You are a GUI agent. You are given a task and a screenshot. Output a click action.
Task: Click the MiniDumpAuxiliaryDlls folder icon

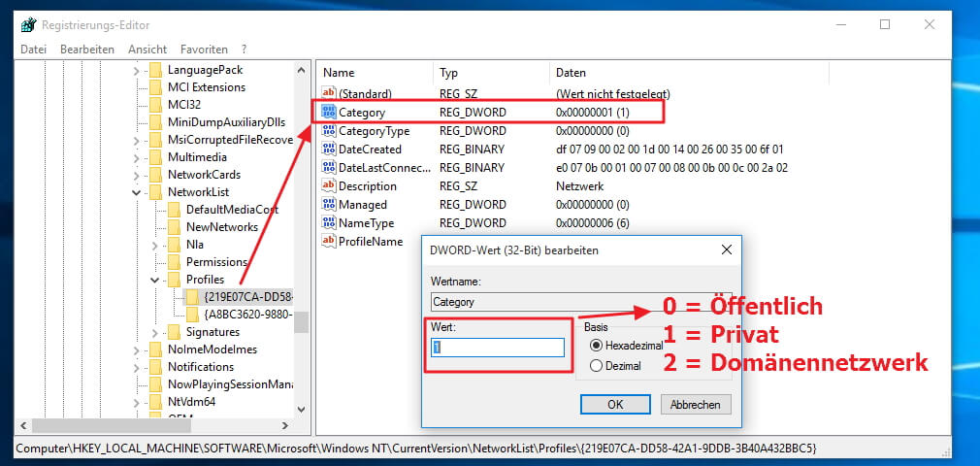(155, 122)
